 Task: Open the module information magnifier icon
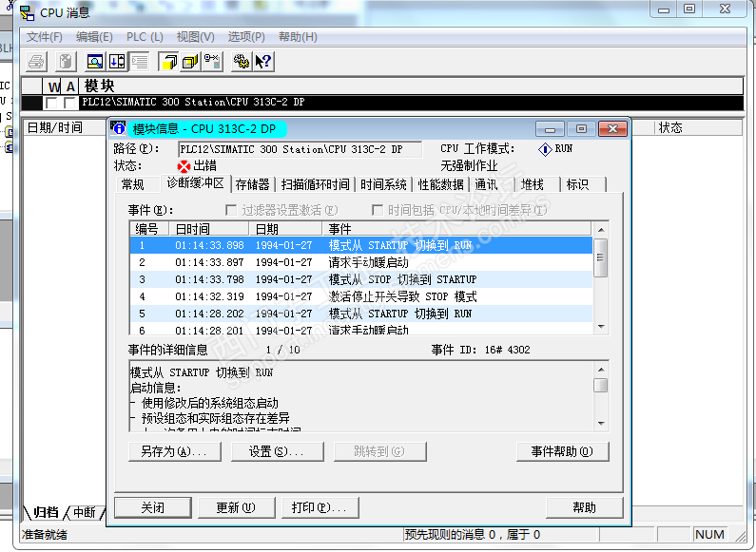pos(95,62)
